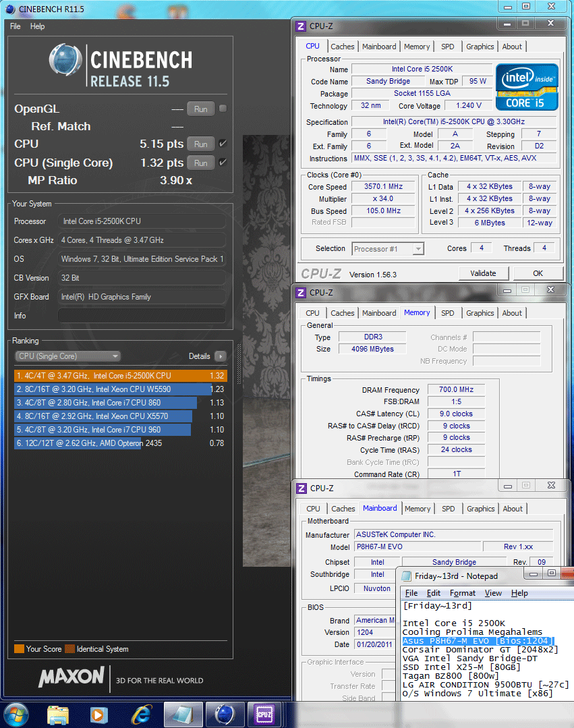Image resolution: width=574 pixels, height=728 pixels.
Task: Toggle the CPU (Single Core) test checkbox
Action: pyautogui.click(x=223, y=162)
